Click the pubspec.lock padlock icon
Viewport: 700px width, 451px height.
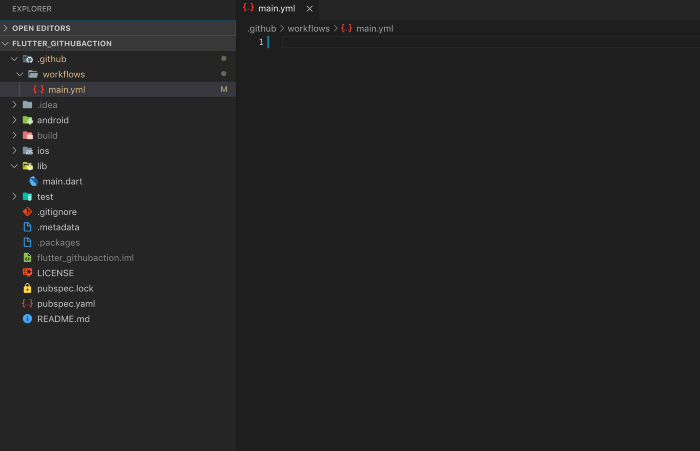[27, 288]
